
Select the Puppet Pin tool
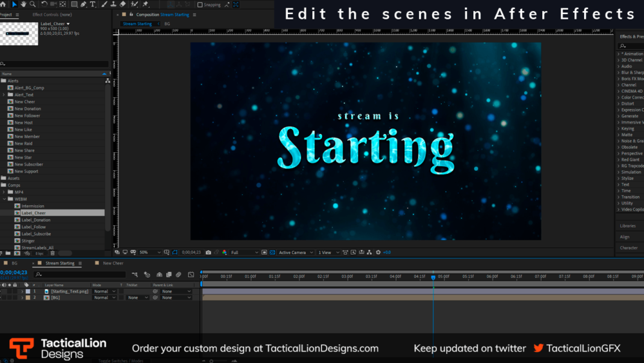(146, 4)
